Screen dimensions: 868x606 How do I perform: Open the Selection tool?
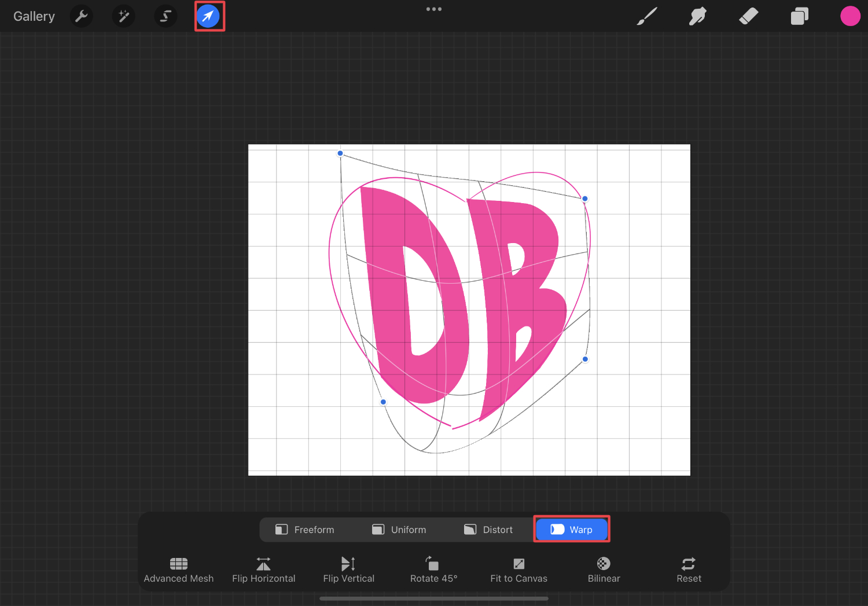165,16
